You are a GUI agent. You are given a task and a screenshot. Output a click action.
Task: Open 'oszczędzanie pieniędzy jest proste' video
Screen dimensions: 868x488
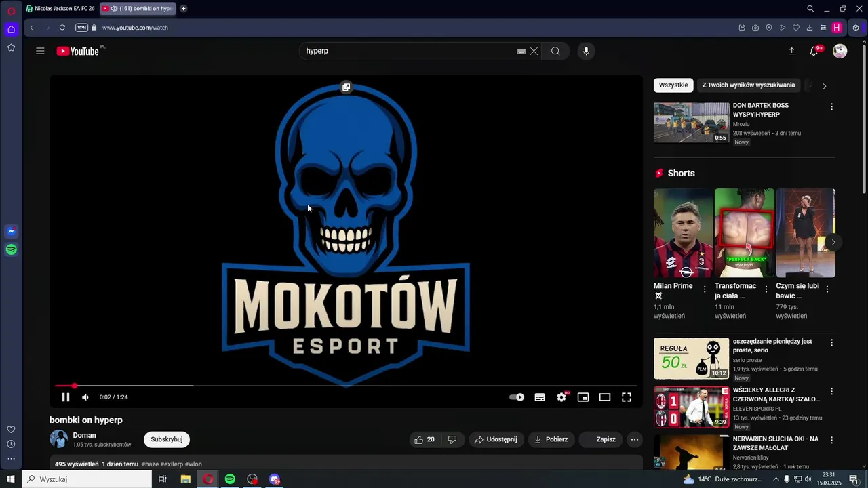click(x=692, y=359)
